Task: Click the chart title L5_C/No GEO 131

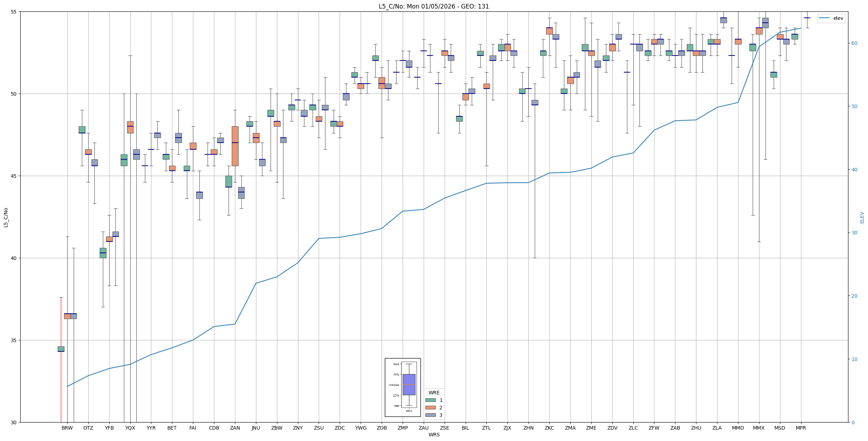Action: tap(434, 6)
